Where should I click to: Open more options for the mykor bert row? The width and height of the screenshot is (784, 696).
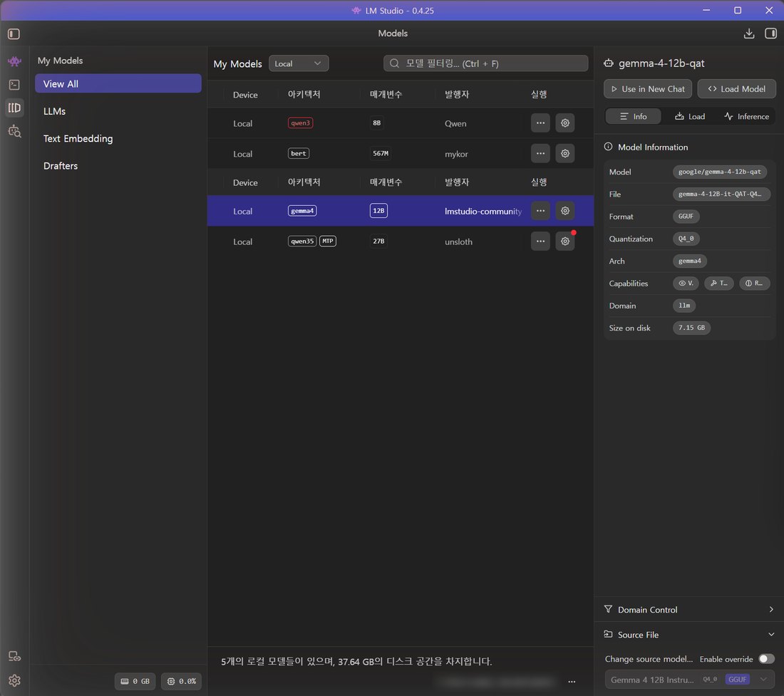tap(540, 153)
